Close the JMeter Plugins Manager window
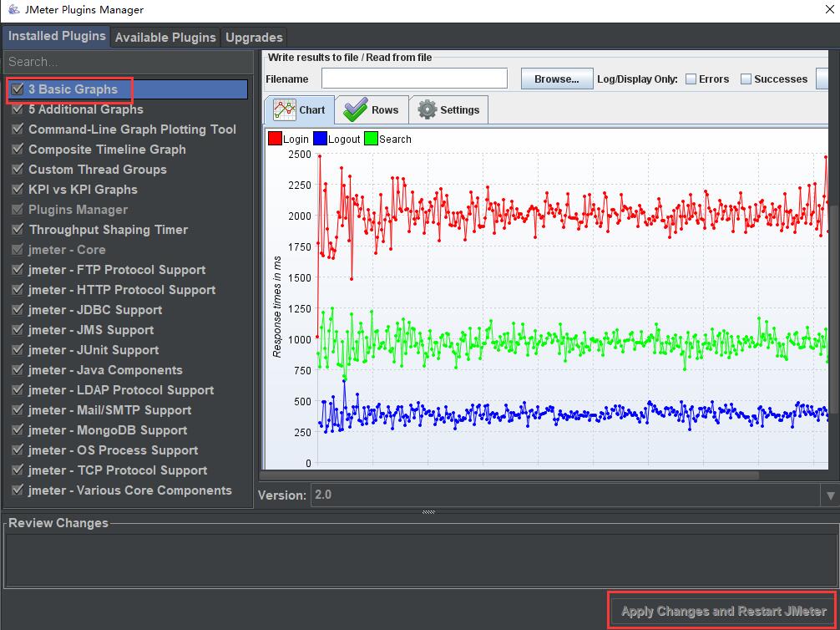 pos(829,10)
